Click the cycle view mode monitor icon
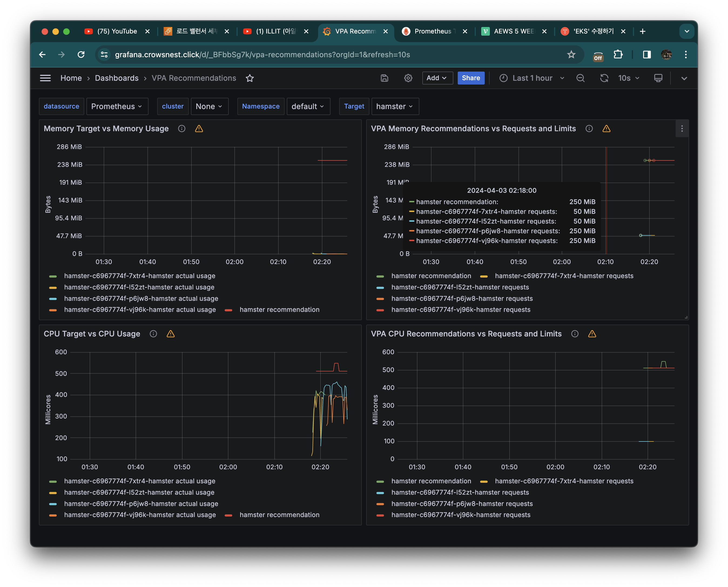The width and height of the screenshot is (728, 587). 658,78
